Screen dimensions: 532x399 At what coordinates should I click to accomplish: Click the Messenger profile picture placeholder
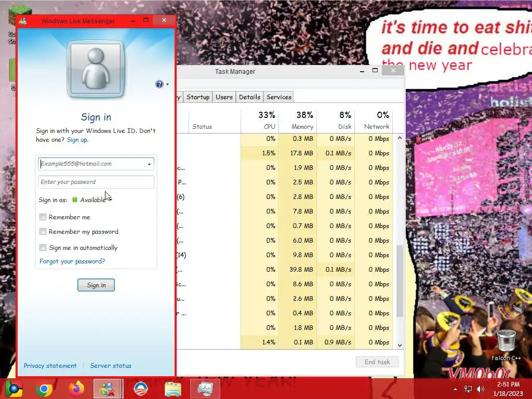tap(96, 69)
